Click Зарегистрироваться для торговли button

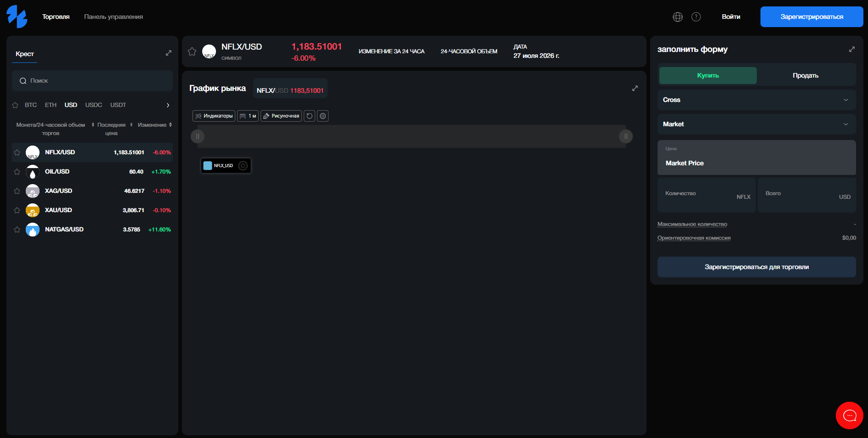point(756,267)
